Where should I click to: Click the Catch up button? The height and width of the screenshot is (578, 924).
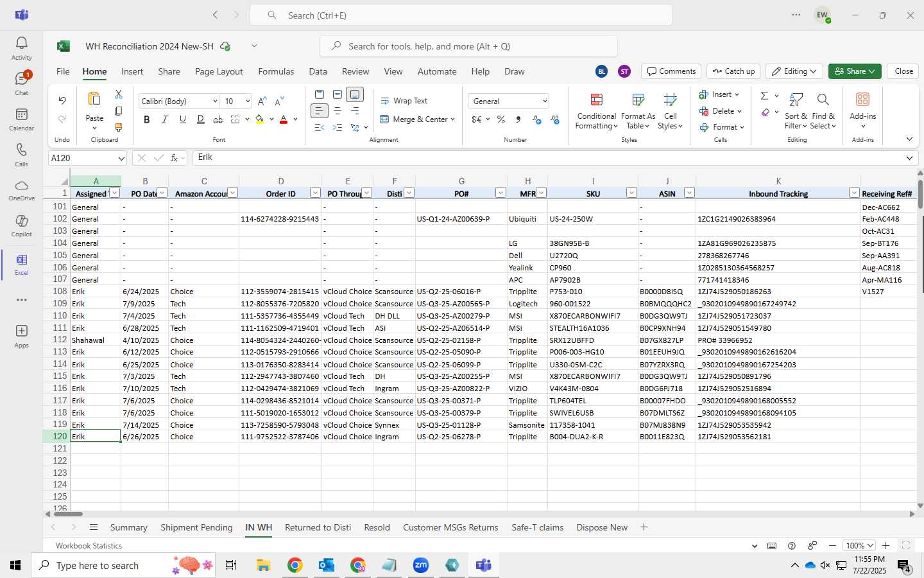pos(733,71)
